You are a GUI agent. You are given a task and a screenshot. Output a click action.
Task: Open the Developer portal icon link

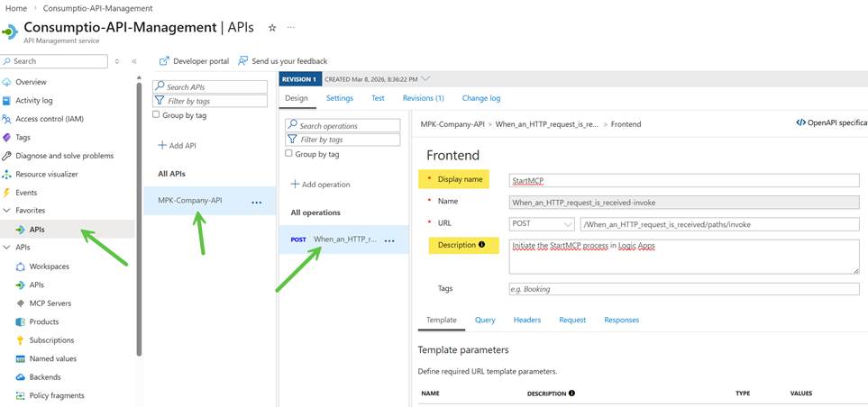(x=164, y=61)
